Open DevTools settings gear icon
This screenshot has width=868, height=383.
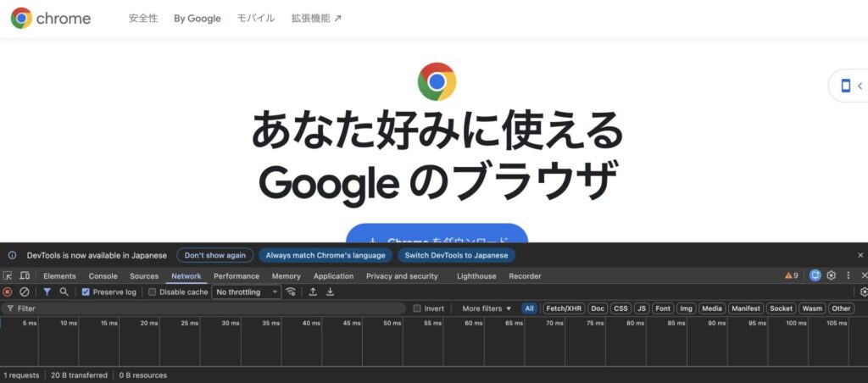click(x=831, y=275)
